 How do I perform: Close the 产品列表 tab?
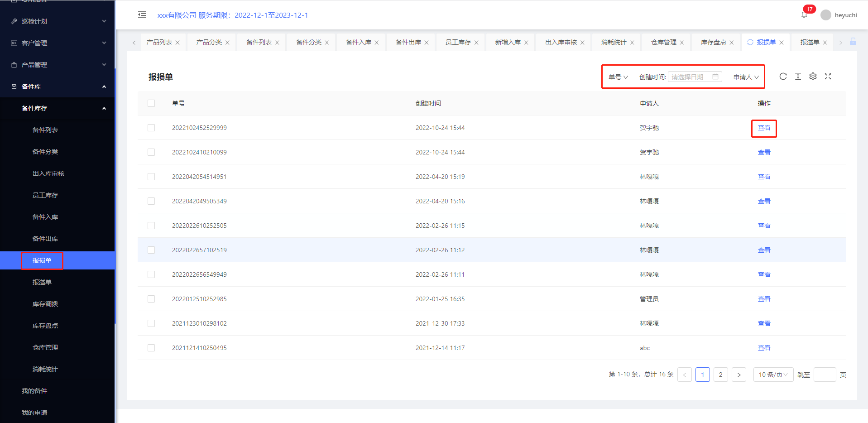177,43
